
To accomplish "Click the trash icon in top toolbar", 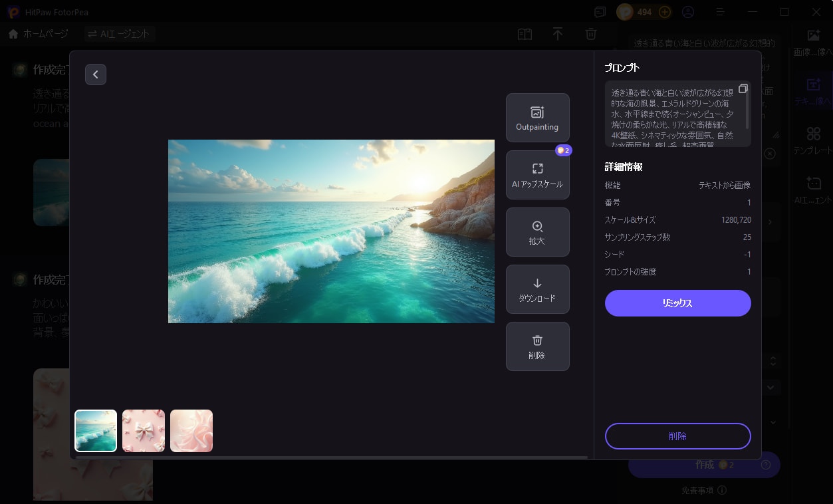I will (x=591, y=34).
